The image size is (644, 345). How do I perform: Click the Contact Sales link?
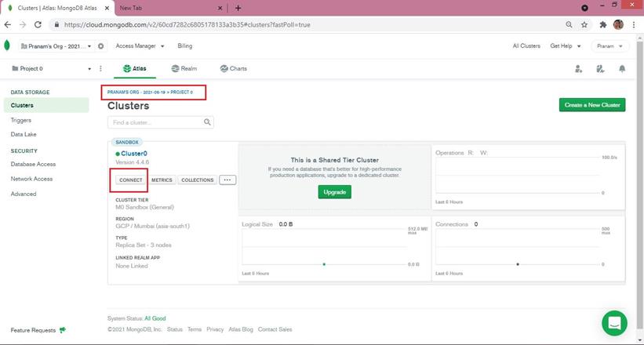[x=275, y=329]
